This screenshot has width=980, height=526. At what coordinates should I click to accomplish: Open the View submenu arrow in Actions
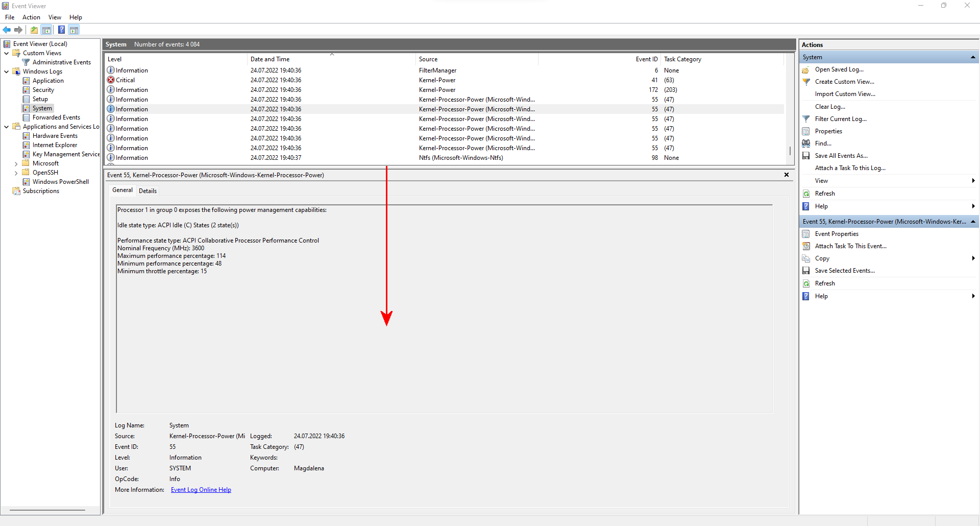(x=973, y=181)
